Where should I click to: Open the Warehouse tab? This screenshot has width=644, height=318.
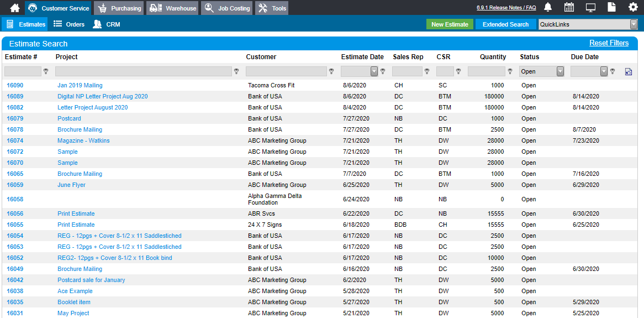pos(172,8)
